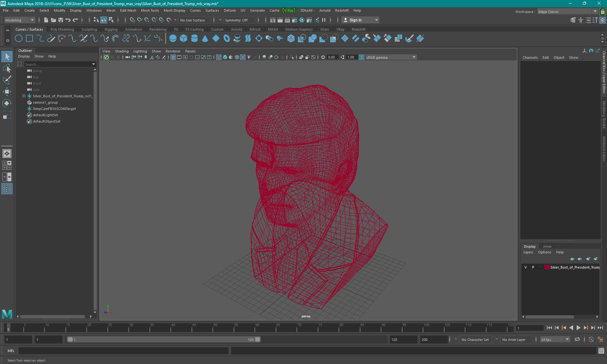607x364 pixels.
Task: Drag the timeline end frame slider
Action: [x=258, y=339]
